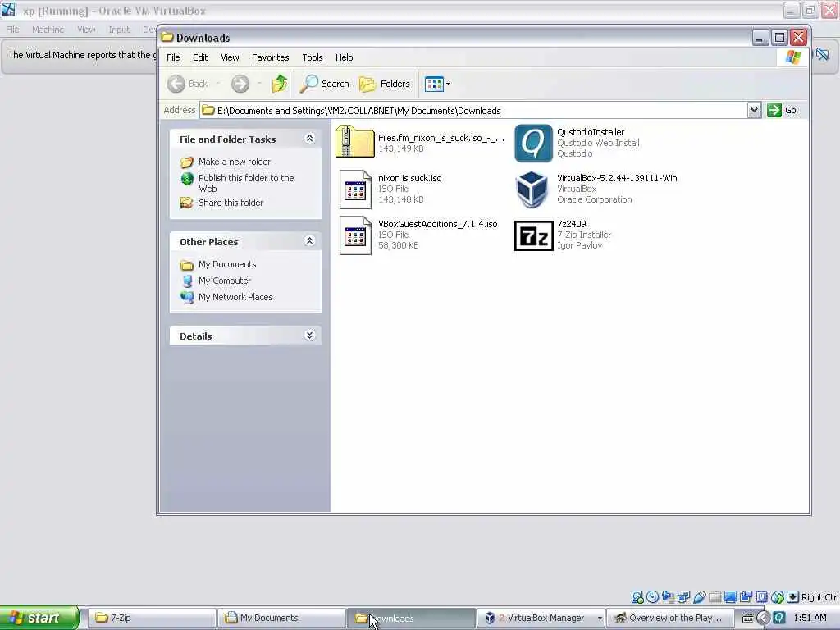The height and width of the screenshot is (630, 840).
Task: Go to My Network Places
Action: coord(235,297)
